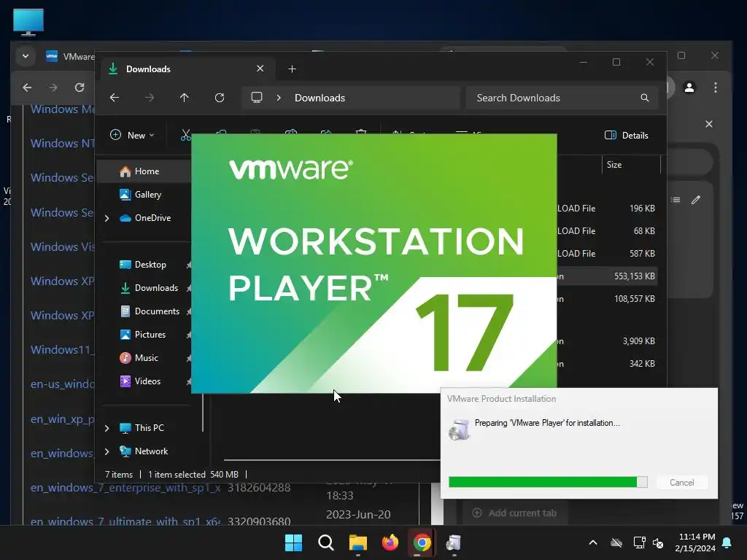
Task: Go back in File Explorer
Action: [115, 98]
